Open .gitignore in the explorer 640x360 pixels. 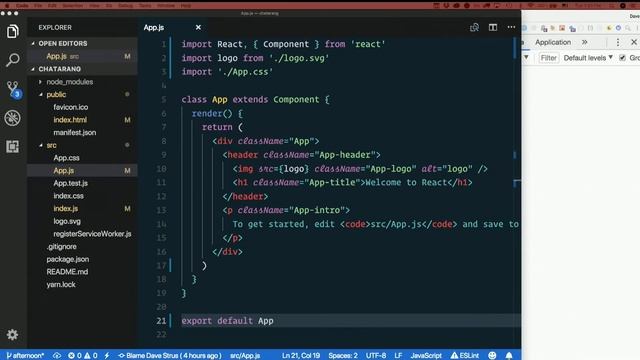click(x=61, y=247)
